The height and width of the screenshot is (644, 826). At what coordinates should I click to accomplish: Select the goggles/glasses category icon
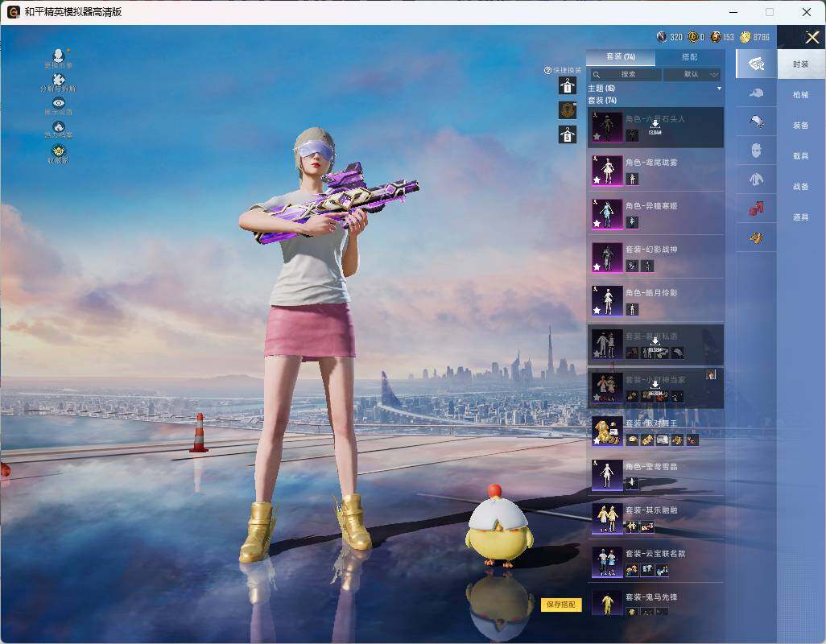(x=757, y=122)
